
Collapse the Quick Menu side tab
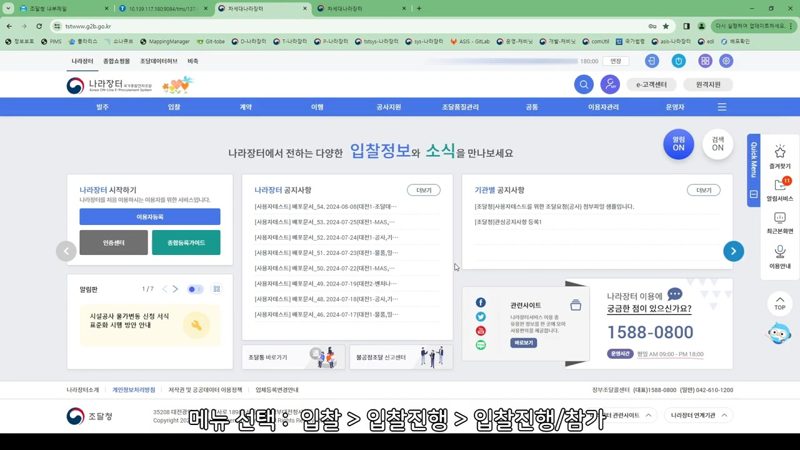pyautogui.click(x=754, y=170)
